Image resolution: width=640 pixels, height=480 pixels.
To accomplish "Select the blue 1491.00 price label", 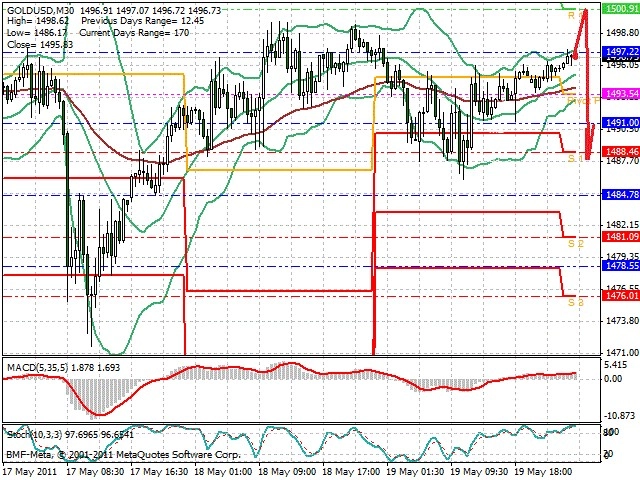I will (x=621, y=122).
